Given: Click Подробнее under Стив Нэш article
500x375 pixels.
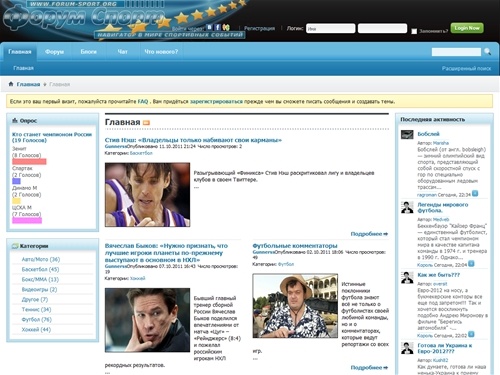Looking at the screenshot, I should click(369, 234).
